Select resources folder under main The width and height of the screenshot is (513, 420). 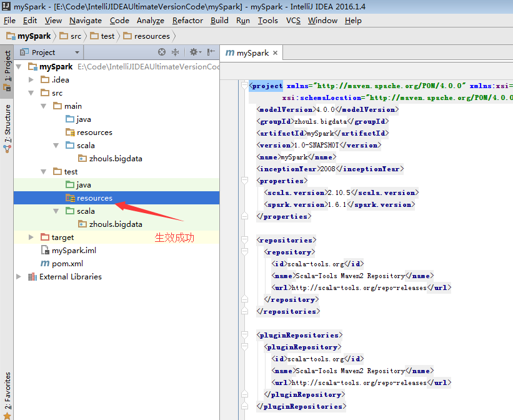(x=89, y=132)
